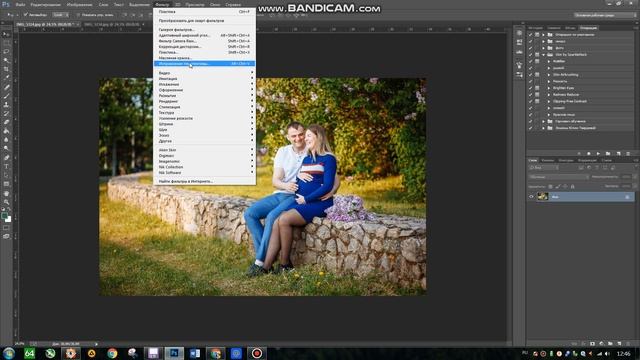Open the layer filter kind dropdown
This screenshot has width=640, height=360.
(x=543, y=168)
